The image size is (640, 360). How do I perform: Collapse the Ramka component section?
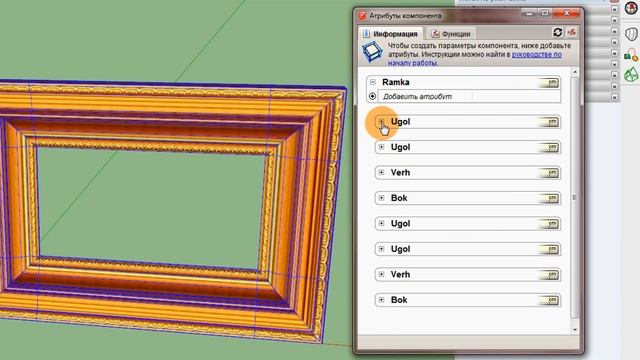pyautogui.click(x=373, y=82)
